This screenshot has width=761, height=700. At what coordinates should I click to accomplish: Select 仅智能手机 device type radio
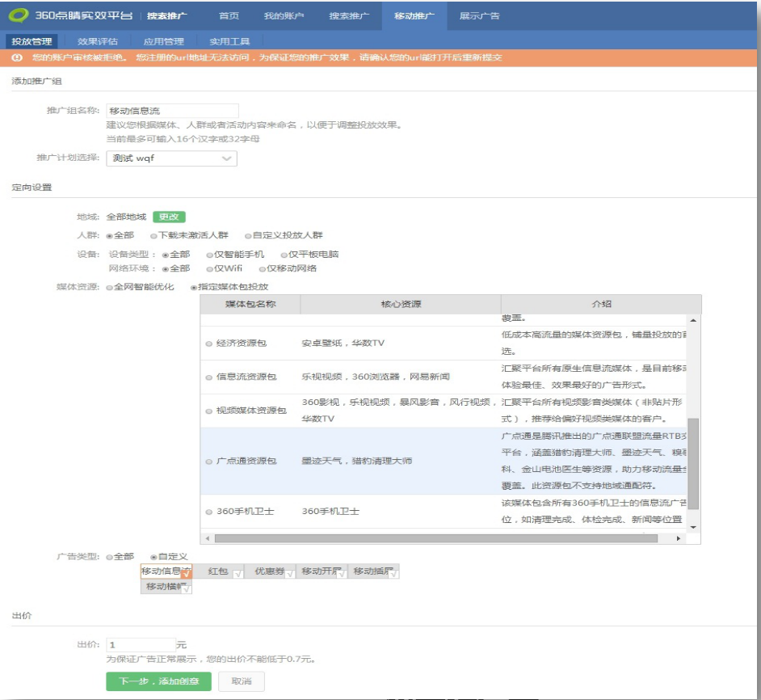point(210,255)
